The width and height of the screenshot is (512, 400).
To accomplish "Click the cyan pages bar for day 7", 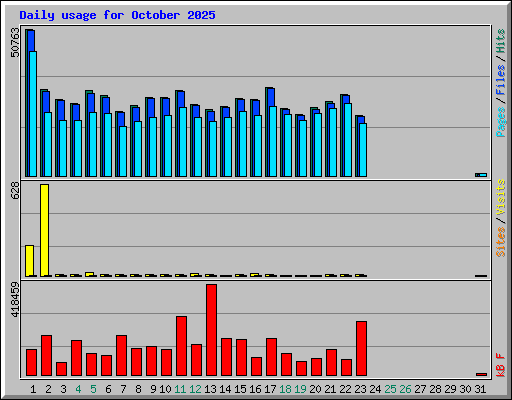I will pos(123,151).
